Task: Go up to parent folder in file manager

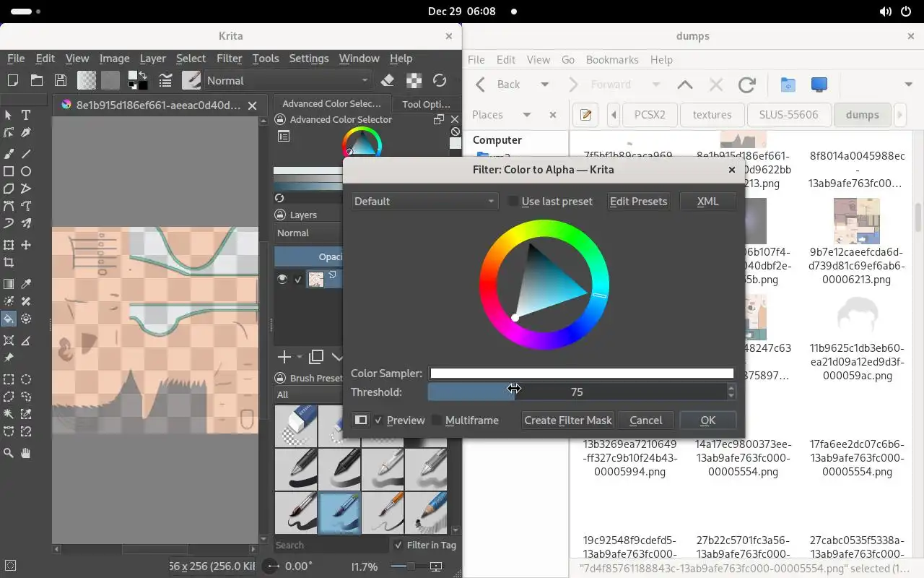Action: [x=685, y=85]
